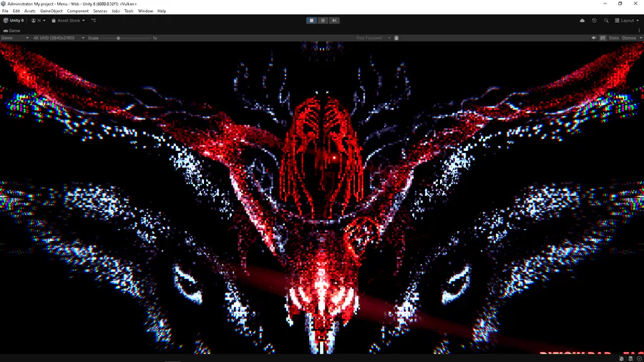The image size is (644, 362).
Task: Toggle the Stats overlay button
Action: 614,38
